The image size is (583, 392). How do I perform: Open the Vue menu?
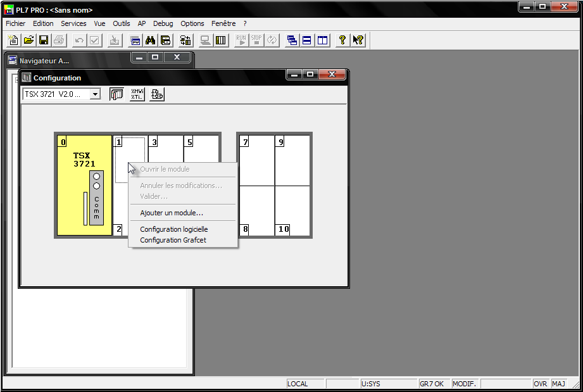(x=99, y=23)
